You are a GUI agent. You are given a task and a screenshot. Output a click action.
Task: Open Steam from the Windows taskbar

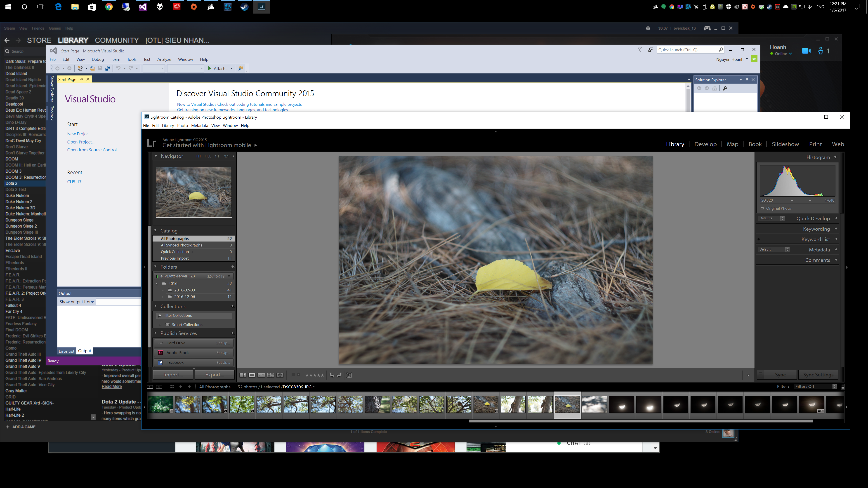[244, 6]
